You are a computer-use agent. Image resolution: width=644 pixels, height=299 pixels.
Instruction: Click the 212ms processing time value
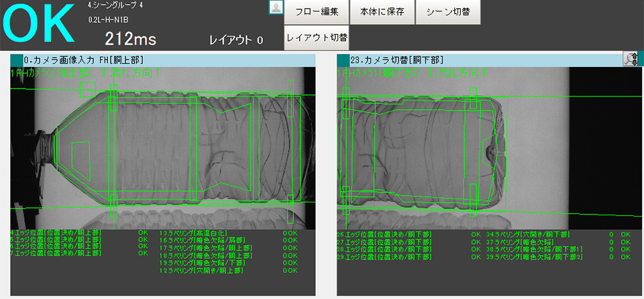[x=131, y=39]
